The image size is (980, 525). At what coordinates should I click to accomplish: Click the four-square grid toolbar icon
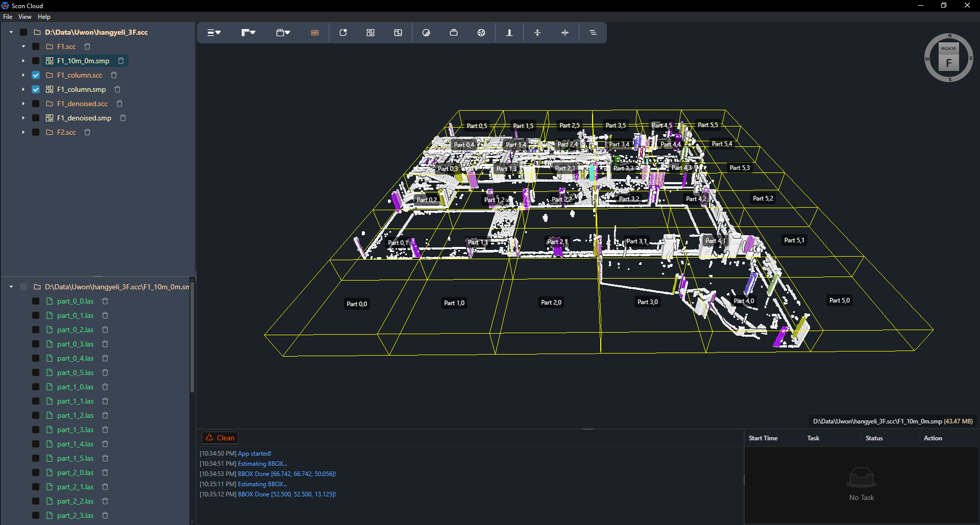tap(371, 33)
